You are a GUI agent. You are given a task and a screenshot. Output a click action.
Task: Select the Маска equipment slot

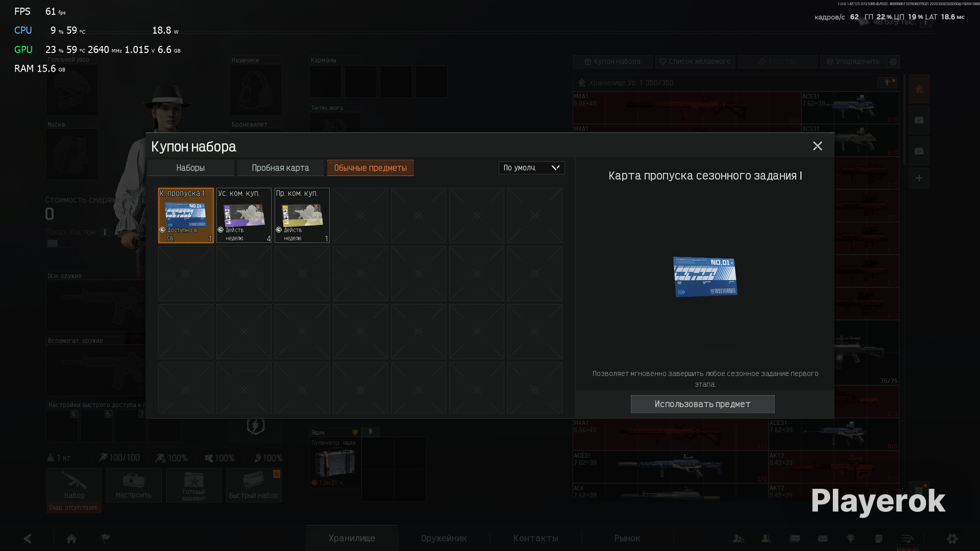(72, 154)
